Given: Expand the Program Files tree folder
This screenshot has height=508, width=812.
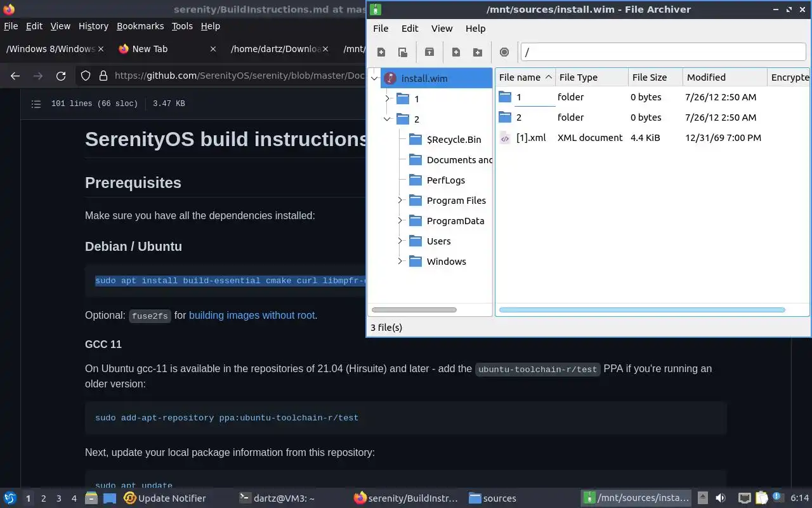Looking at the screenshot, I should coord(400,201).
